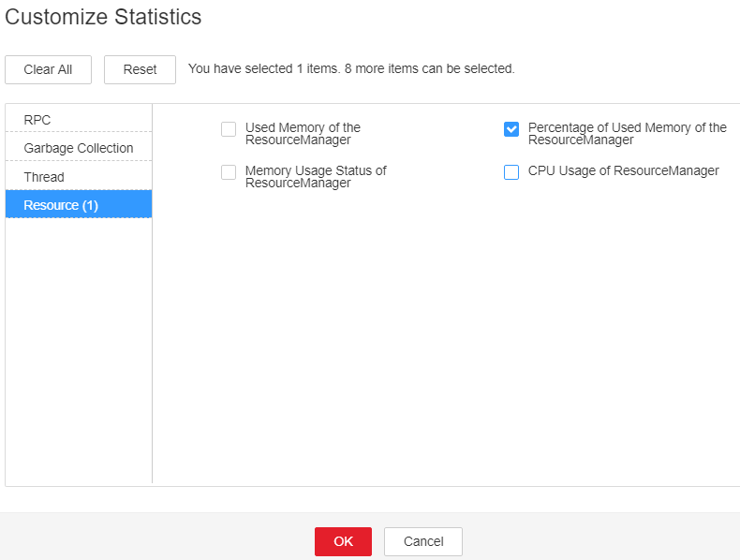
Task: Click the Memory Usage Status of ResourceManager label
Action: [316, 177]
